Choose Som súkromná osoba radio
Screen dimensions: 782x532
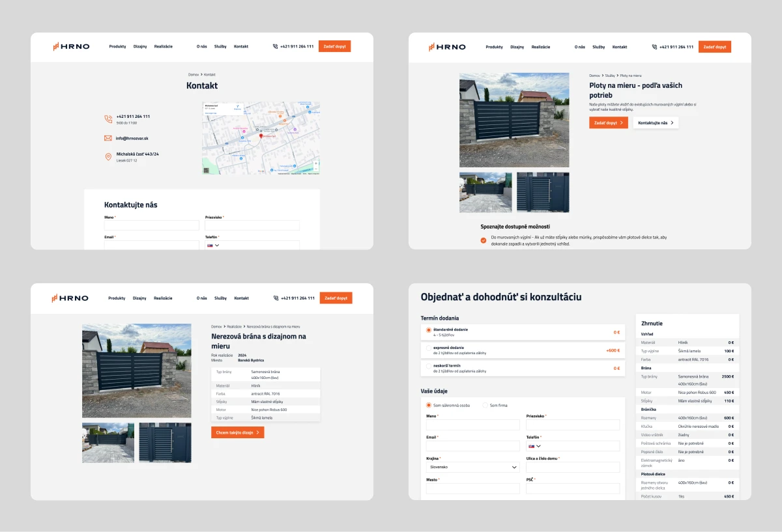[x=429, y=405]
